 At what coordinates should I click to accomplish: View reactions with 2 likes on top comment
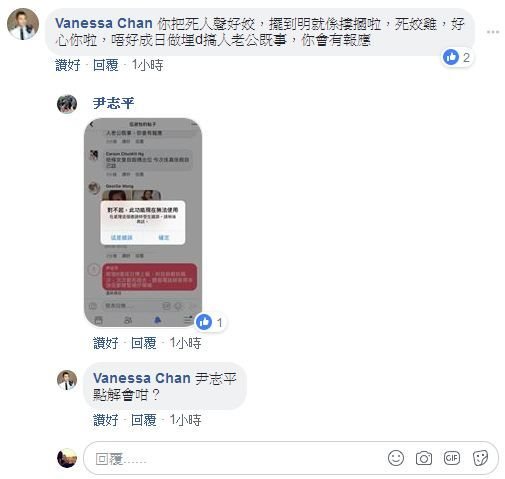click(x=457, y=57)
